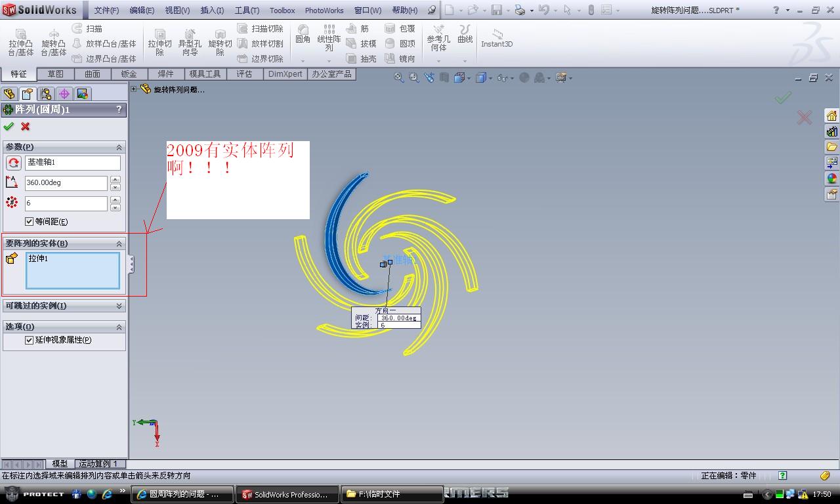840x504 pixels.
Task: Choose the Lofted Boss/Base (放样凸台/基体) tool
Action: [104, 44]
